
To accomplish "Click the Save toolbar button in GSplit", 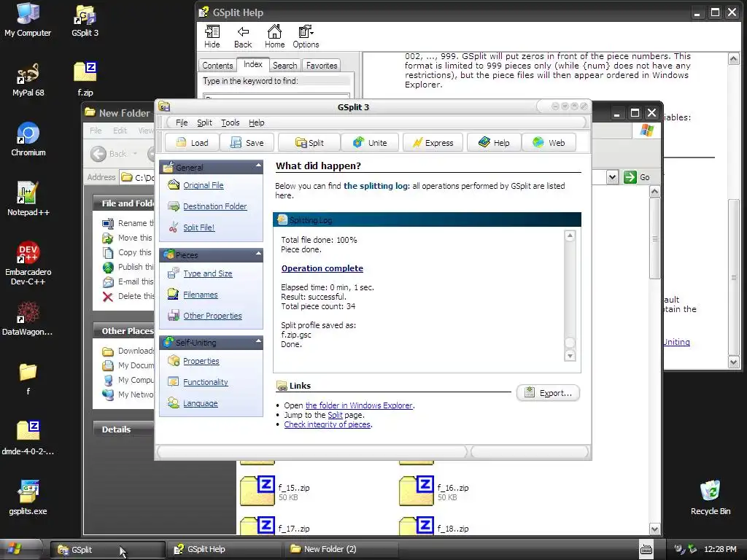I will [x=247, y=143].
